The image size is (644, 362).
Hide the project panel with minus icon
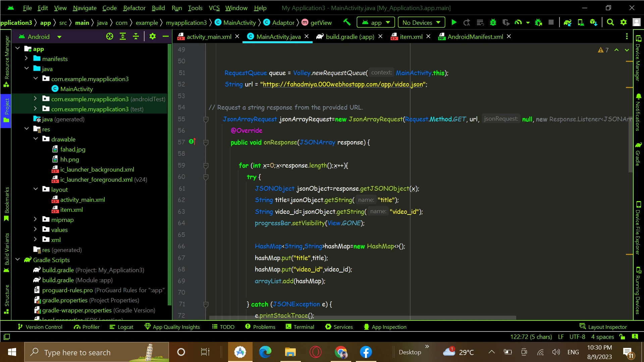[x=165, y=37]
